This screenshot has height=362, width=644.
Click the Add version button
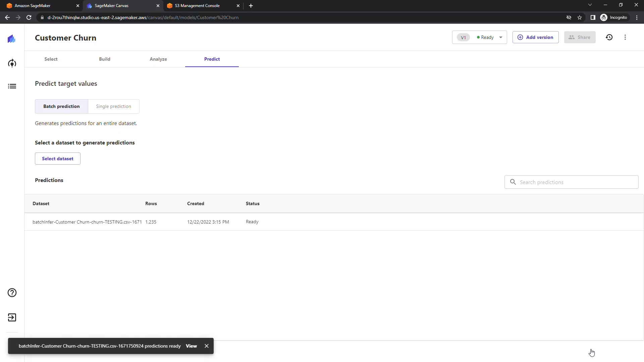click(535, 37)
